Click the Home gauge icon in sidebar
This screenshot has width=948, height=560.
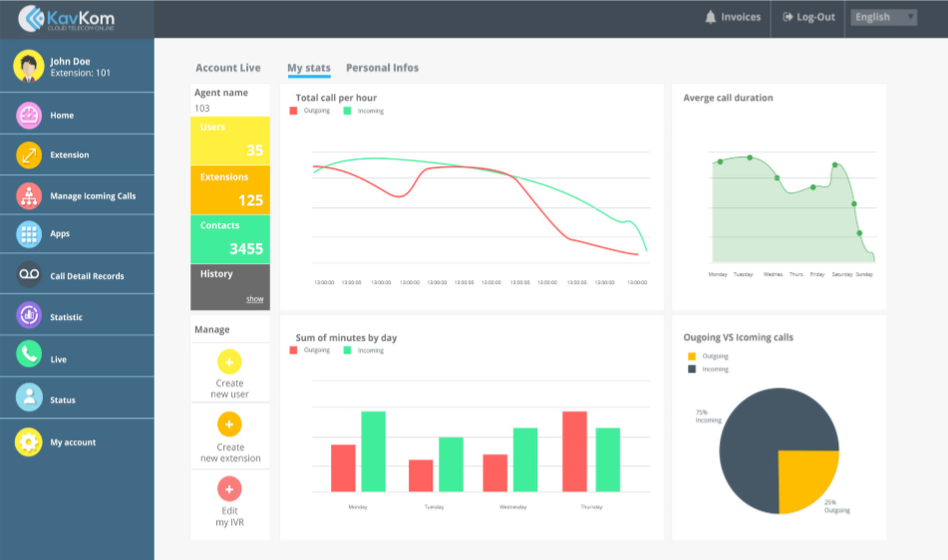point(29,116)
